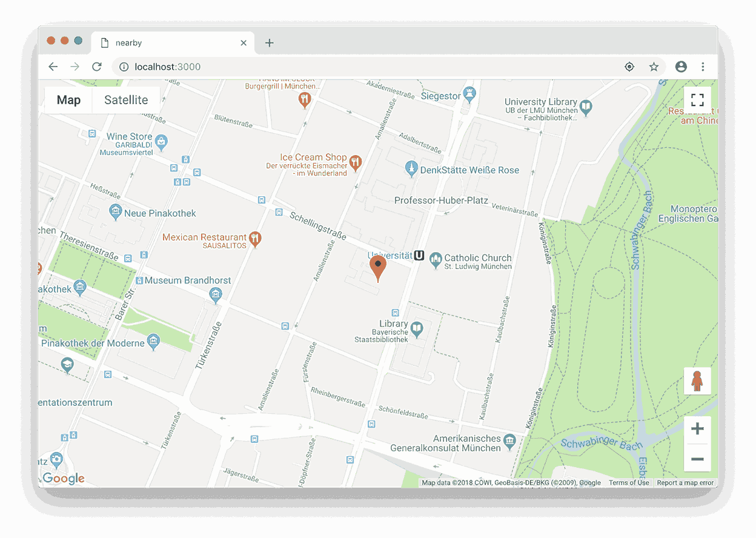Zoom in on the map

coord(697,429)
